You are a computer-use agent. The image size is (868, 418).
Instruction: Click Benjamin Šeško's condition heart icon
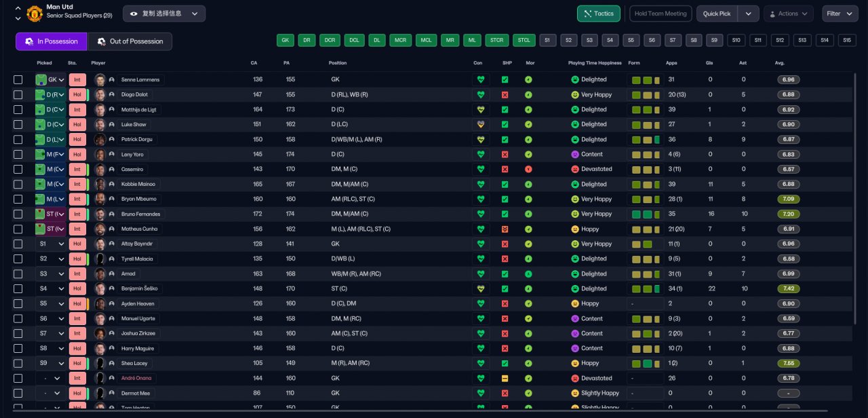click(x=481, y=288)
